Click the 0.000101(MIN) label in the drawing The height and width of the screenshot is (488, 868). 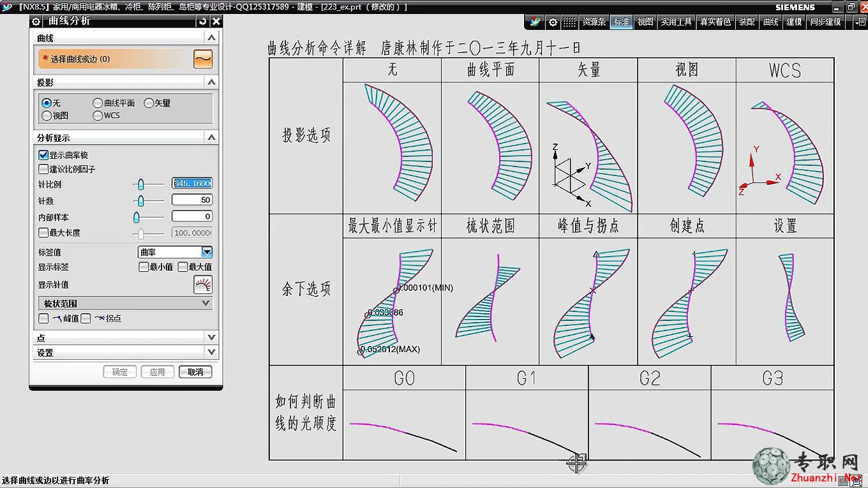[x=425, y=288]
